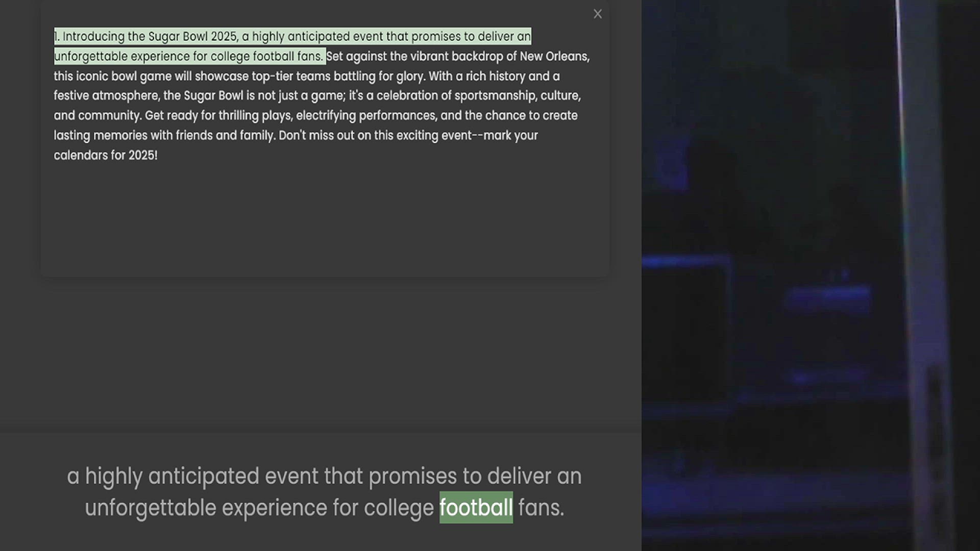
Task: Click the text 'calendars for 2025!'
Action: (106, 155)
